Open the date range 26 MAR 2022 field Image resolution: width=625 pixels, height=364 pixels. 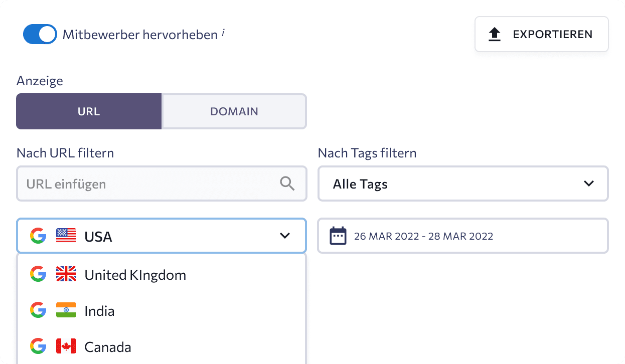[463, 236]
